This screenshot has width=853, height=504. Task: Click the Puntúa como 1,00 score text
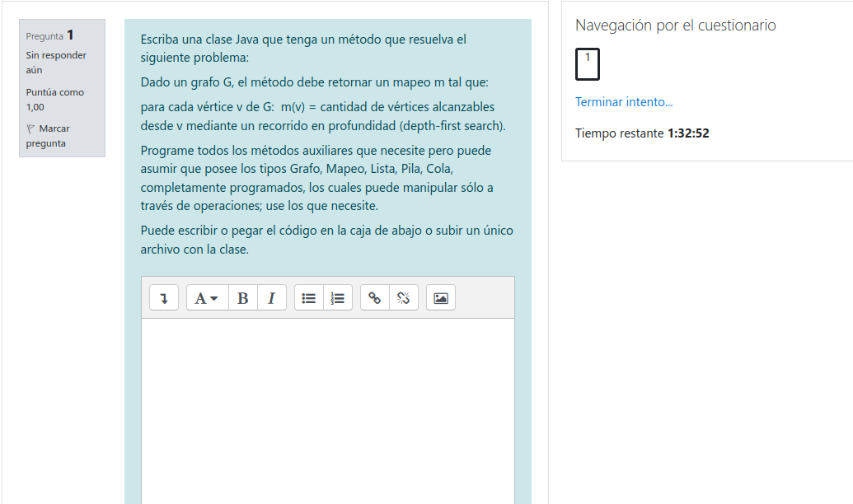click(x=54, y=100)
